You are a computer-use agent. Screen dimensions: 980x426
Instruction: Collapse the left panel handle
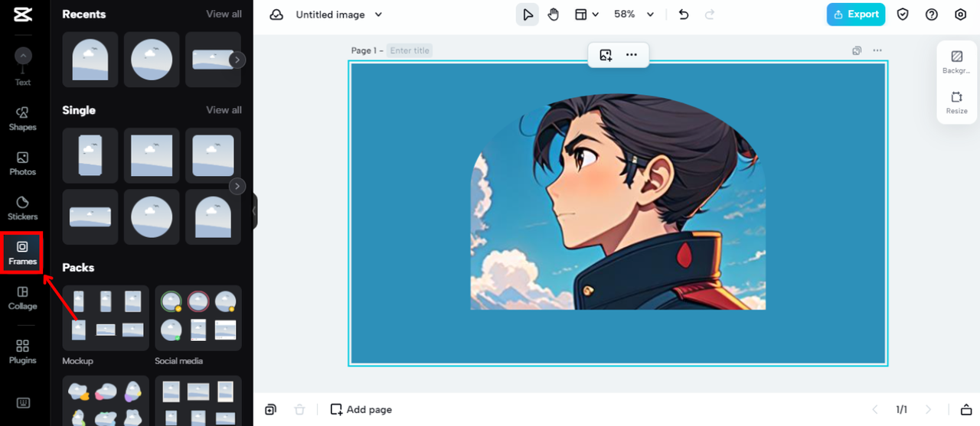[x=255, y=212]
